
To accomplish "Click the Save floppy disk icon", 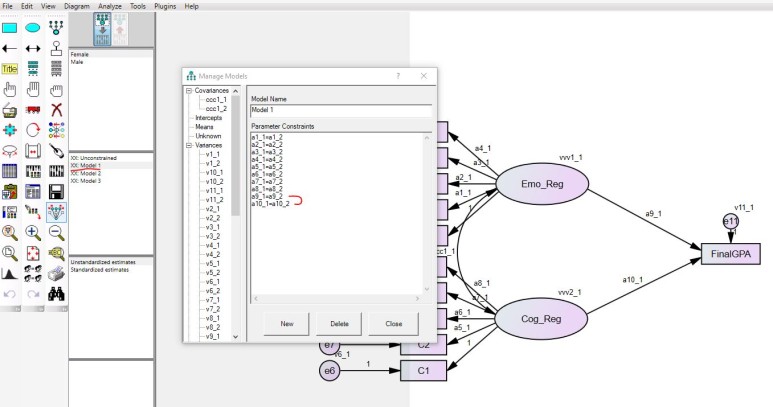I will pos(56,192).
